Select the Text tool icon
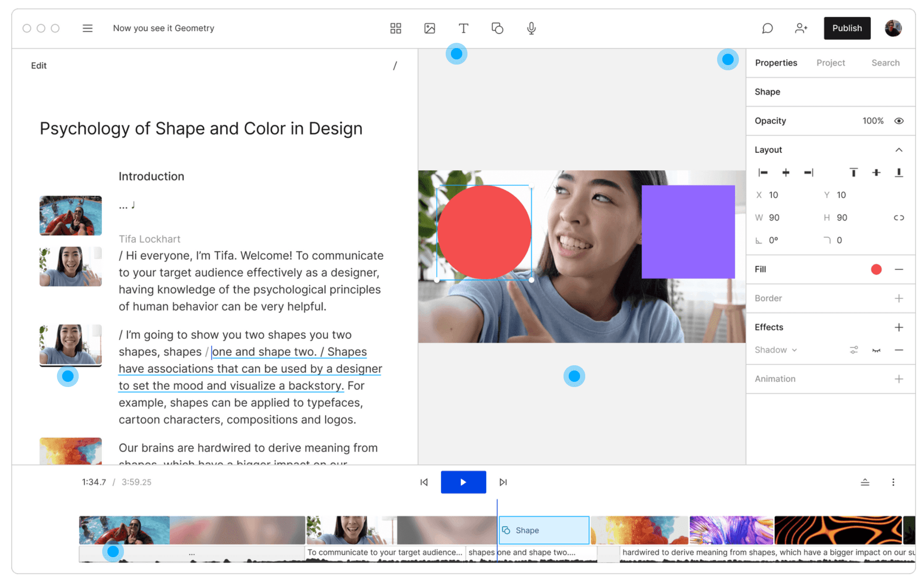 coord(463,28)
